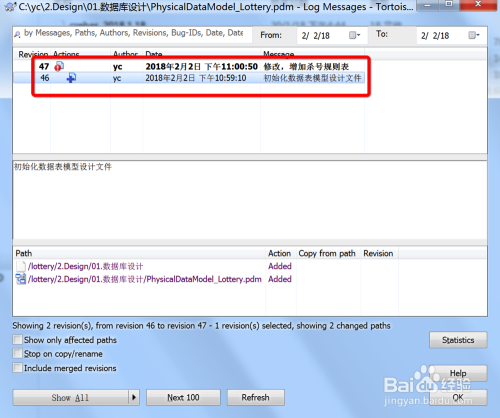
Task: Click the Next 100 button
Action: (183, 397)
